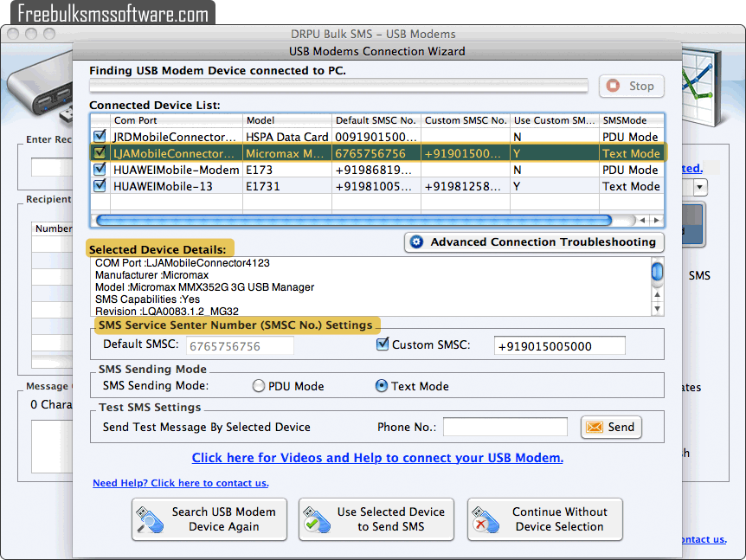Screen dimensions: 746x560
Task: Select the Micromax M... model cell
Action: click(x=287, y=153)
